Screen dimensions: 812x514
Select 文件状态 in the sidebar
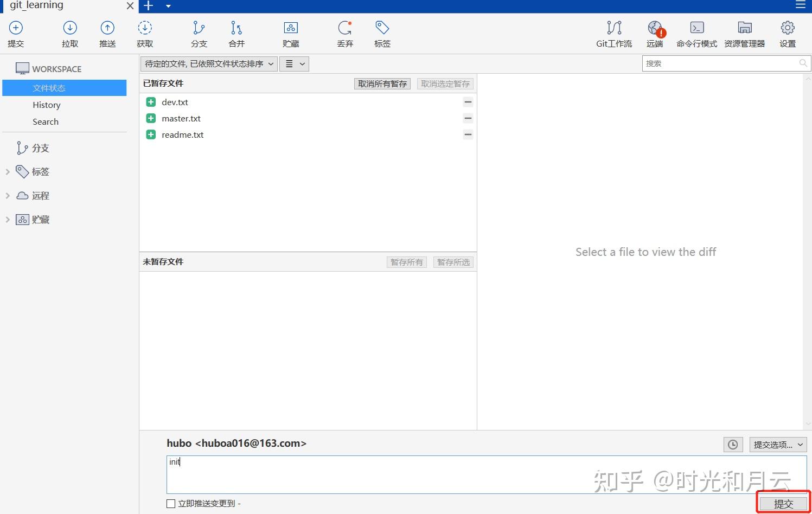[x=65, y=88]
